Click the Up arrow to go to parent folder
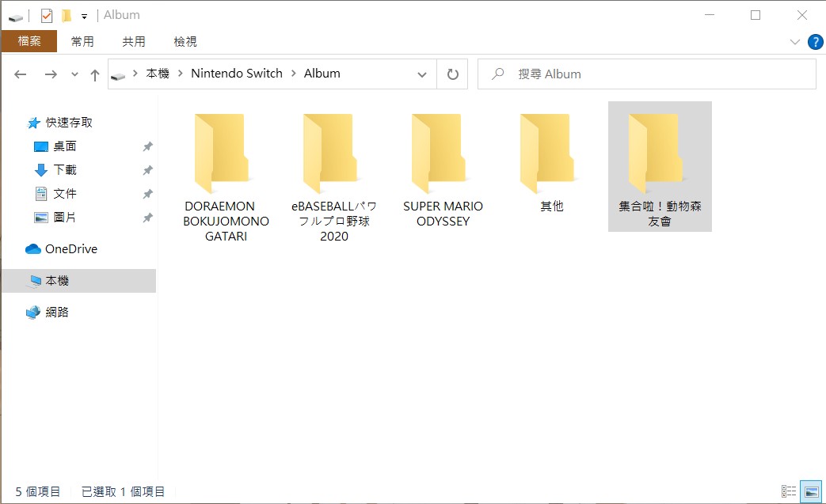Image resolution: width=826 pixels, height=504 pixels. 94,73
